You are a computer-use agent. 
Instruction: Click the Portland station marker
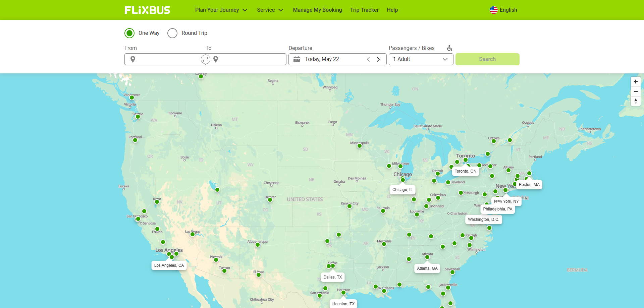click(135, 140)
